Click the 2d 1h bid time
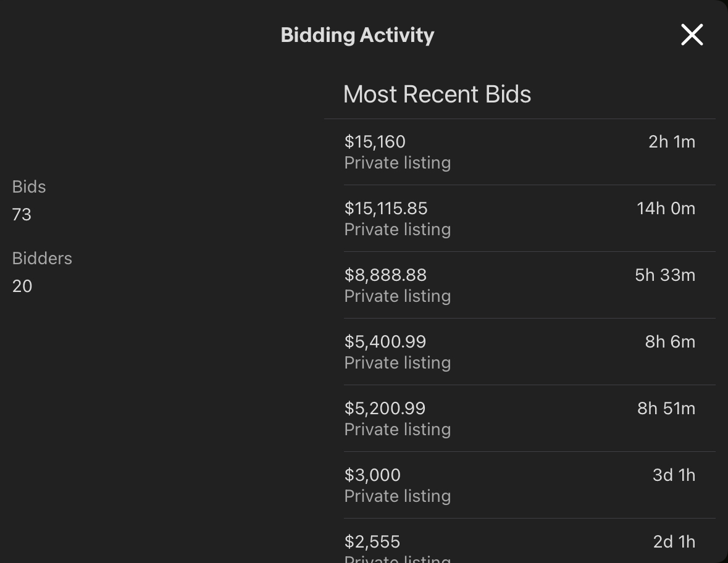The height and width of the screenshot is (563, 728). 674,542
